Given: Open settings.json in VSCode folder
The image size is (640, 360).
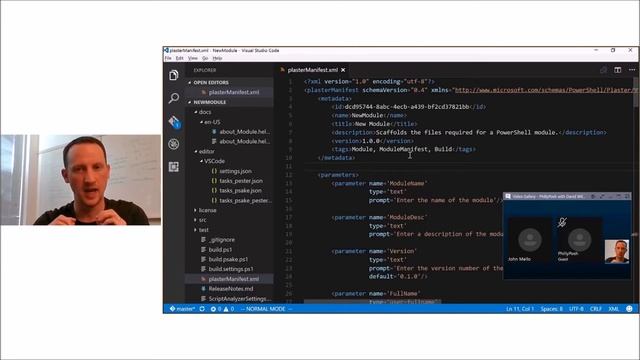Looking at the screenshot, I should [236, 171].
